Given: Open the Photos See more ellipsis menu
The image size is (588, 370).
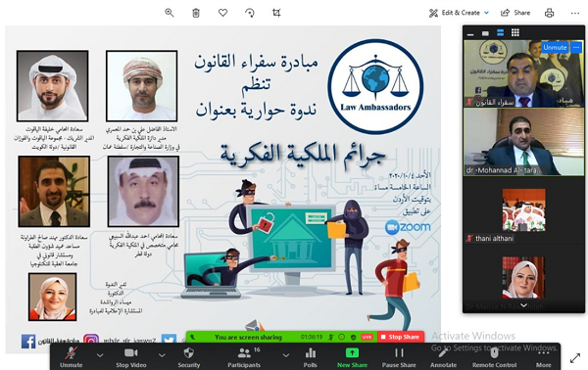Looking at the screenshot, I should click(575, 13).
